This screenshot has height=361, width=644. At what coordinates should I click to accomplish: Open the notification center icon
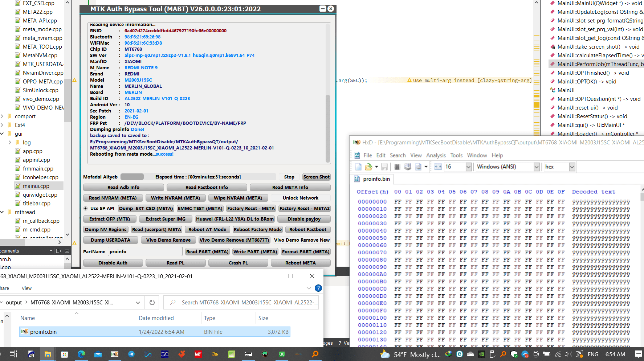pyautogui.click(x=639, y=354)
